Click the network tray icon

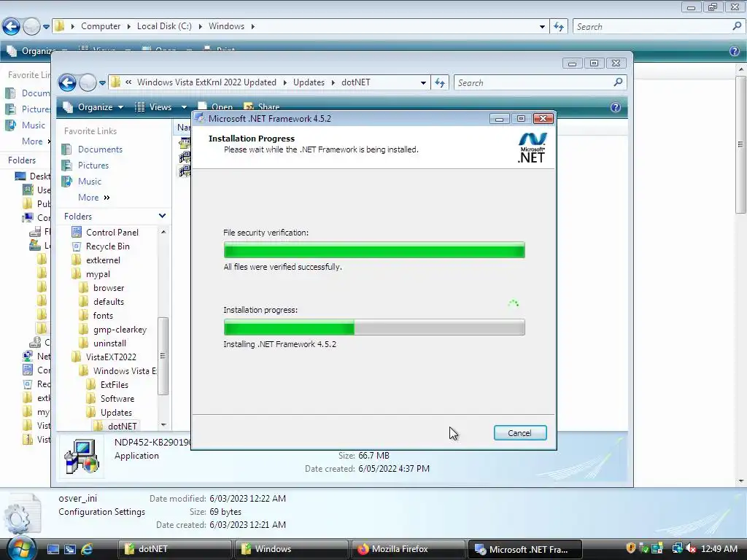pos(677,548)
